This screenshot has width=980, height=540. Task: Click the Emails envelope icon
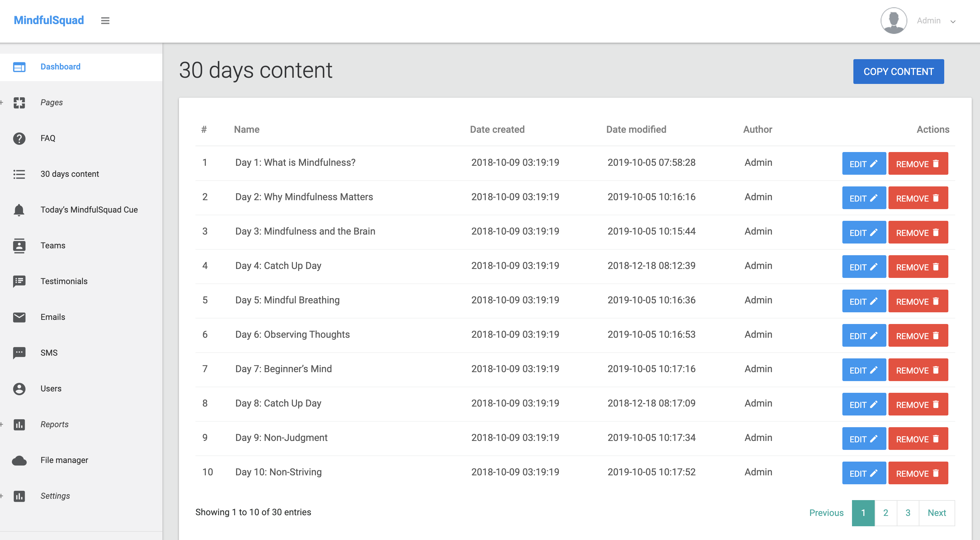[x=19, y=317]
